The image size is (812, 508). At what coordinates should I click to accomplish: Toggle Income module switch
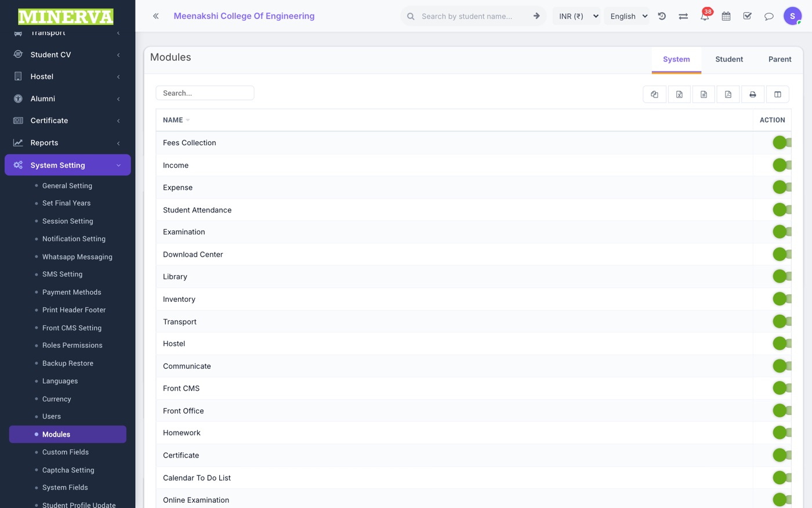(782, 165)
